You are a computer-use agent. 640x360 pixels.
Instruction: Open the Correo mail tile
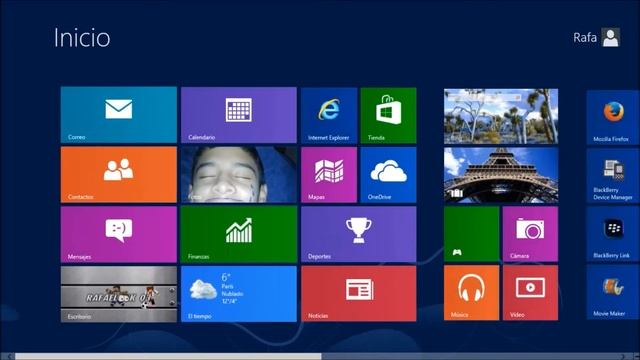click(x=119, y=115)
